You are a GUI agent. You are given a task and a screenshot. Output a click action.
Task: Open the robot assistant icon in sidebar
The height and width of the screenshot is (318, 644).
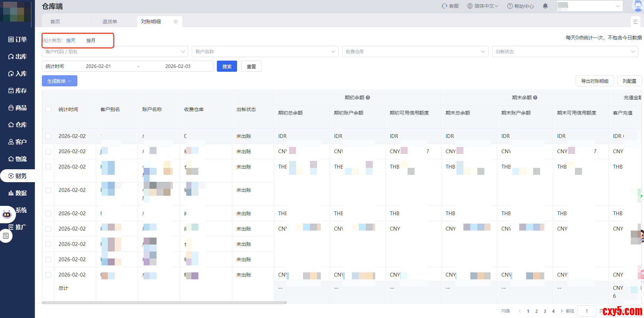tap(7, 214)
